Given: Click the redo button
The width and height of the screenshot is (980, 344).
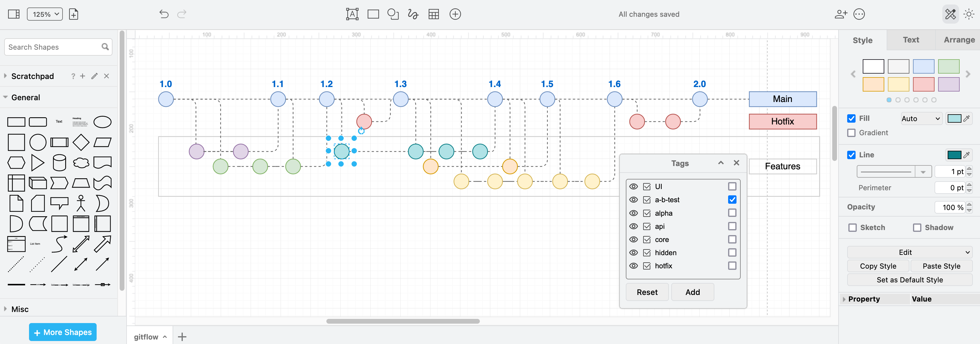Looking at the screenshot, I should (x=182, y=13).
